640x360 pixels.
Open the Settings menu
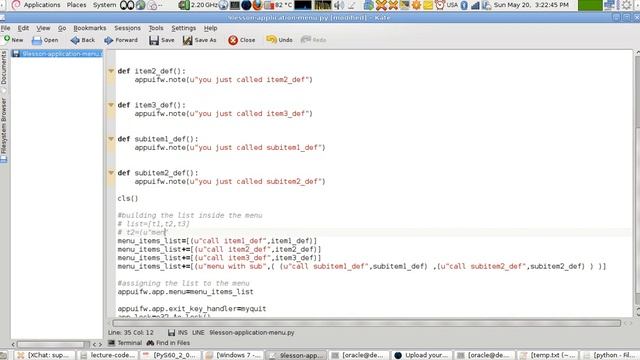(x=184, y=28)
